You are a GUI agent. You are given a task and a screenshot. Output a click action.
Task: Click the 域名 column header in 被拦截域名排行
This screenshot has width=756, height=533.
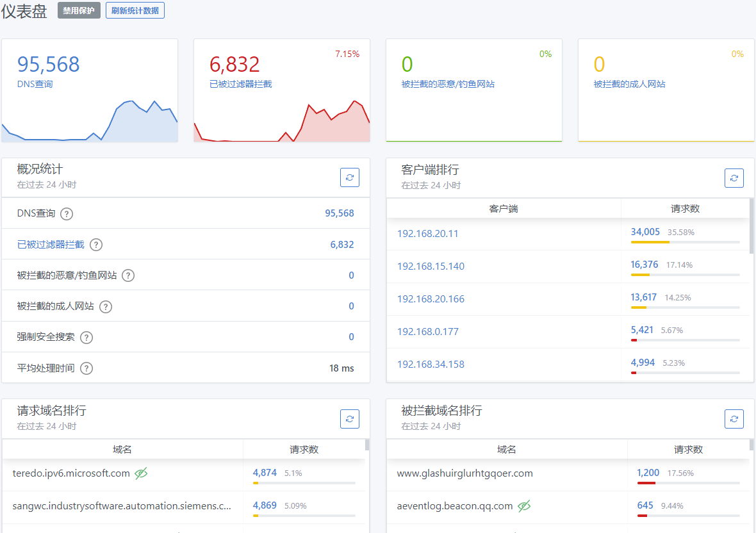[x=506, y=450]
